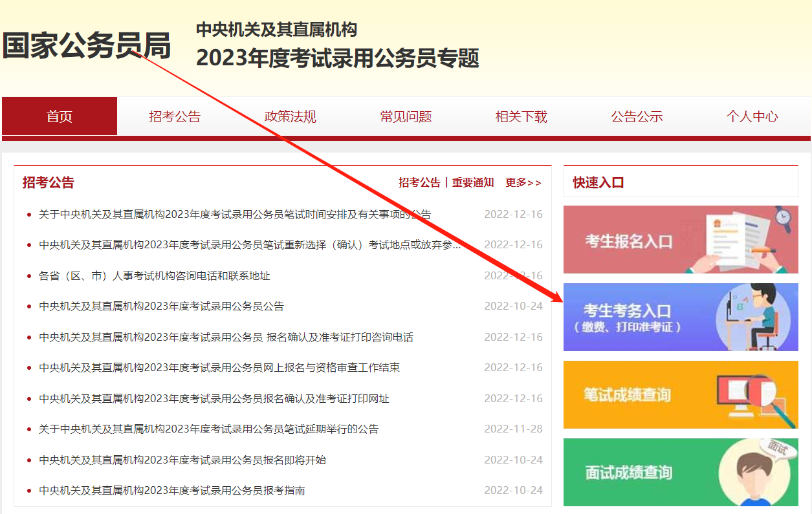Image resolution: width=812 pixels, height=514 pixels.
Task: Open the 考生报名入口 banner
Action: (680, 239)
